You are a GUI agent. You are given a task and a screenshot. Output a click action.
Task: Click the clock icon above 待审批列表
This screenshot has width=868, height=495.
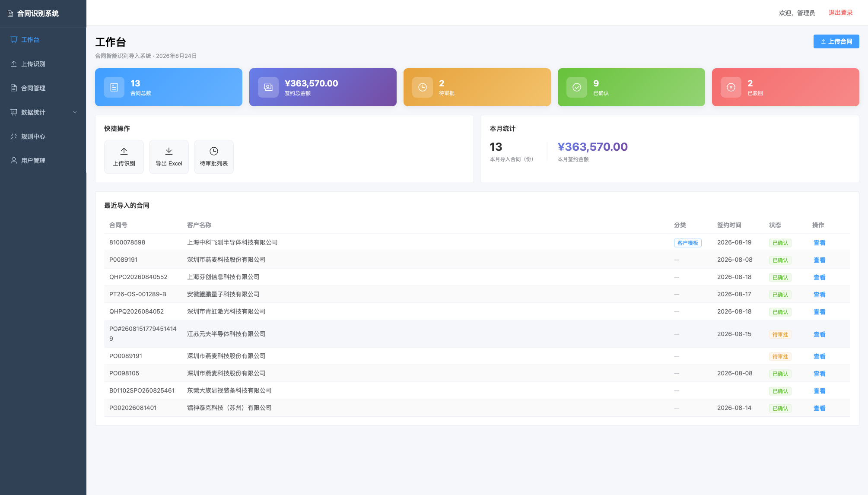tap(214, 151)
